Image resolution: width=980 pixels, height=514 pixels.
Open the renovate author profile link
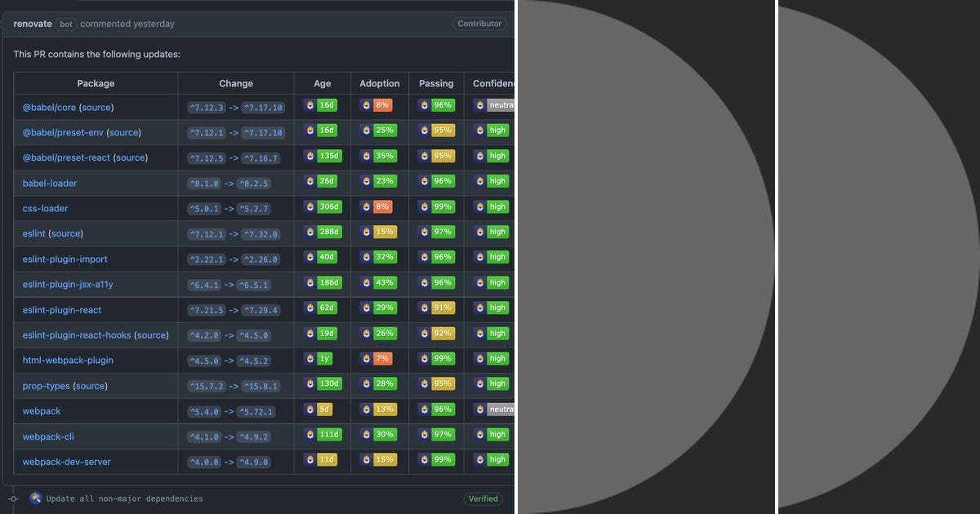(33, 24)
